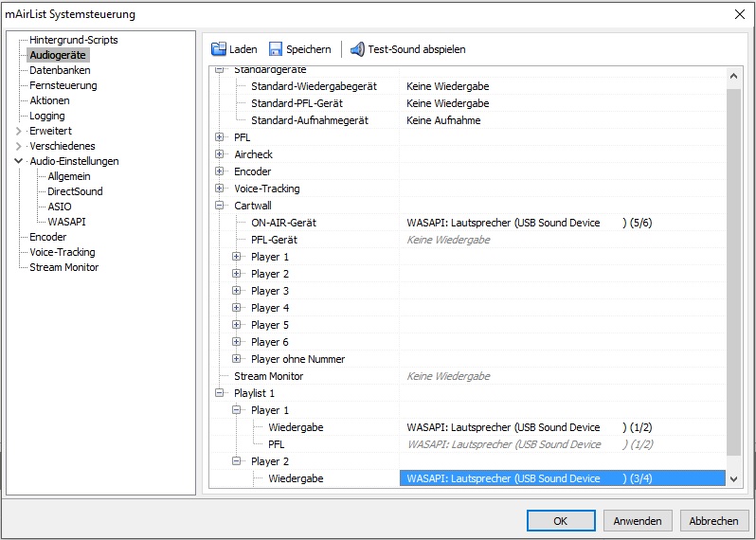756x540 pixels.
Task: Click the Laden folder icon
Action: tap(219, 49)
